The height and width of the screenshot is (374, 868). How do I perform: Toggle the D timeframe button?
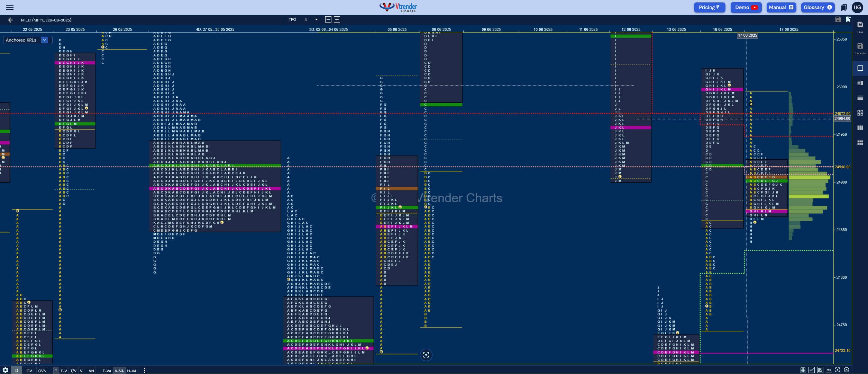pos(17,371)
